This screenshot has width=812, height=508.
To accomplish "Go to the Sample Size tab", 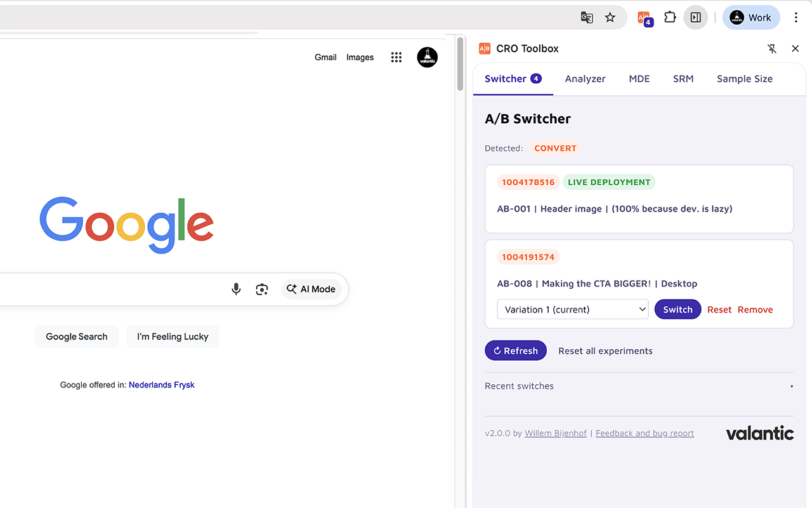I will point(745,79).
